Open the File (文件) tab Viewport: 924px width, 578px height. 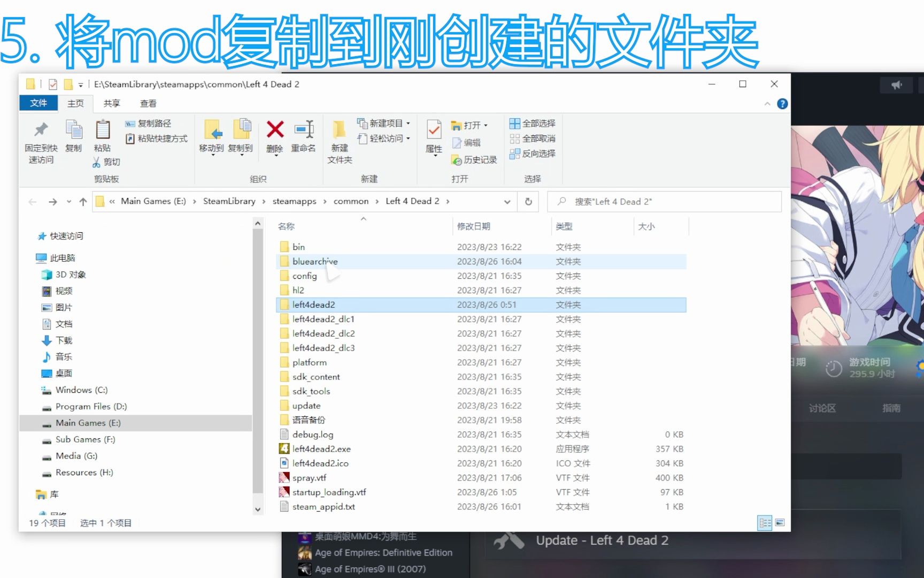(38, 103)
